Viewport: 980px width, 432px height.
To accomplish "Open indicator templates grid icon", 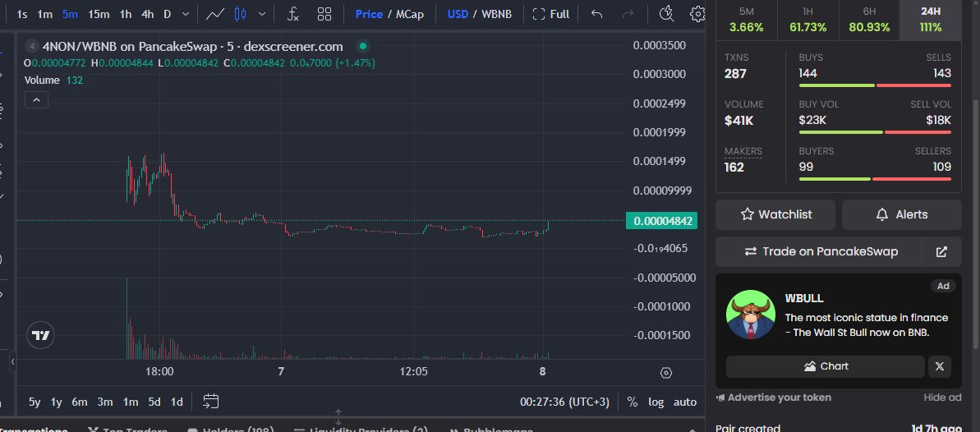I will pos(324,14).
